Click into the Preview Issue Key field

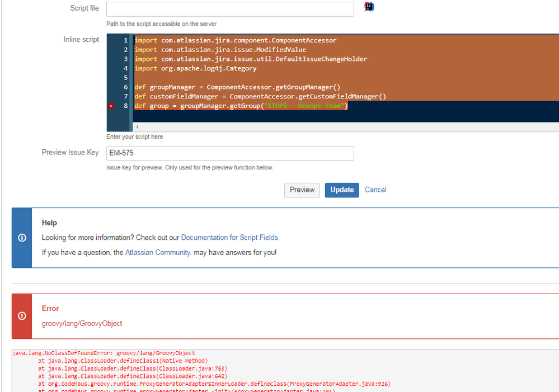(230, 153)
